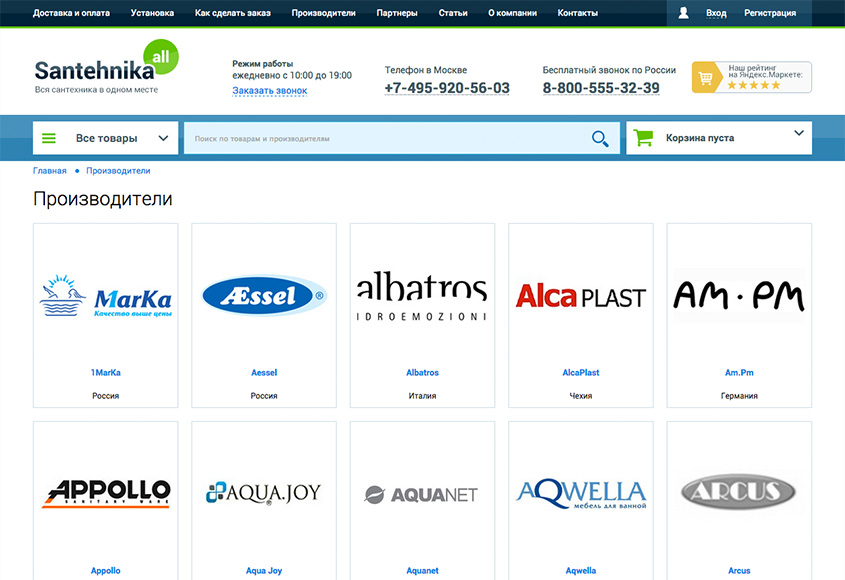Open the Arcus logo thumbnail

pos(739,492)
